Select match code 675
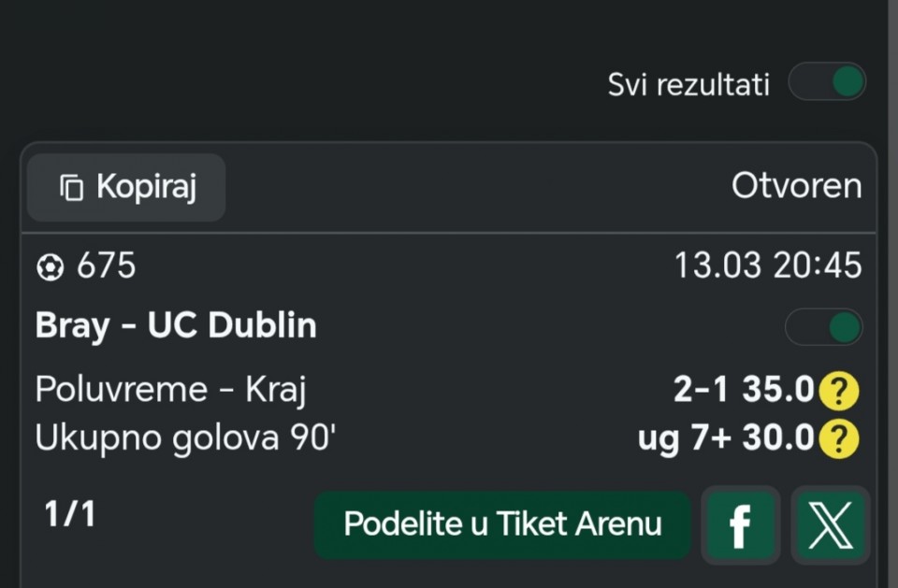Screen dimensions: 898x588 click(106, 266)
